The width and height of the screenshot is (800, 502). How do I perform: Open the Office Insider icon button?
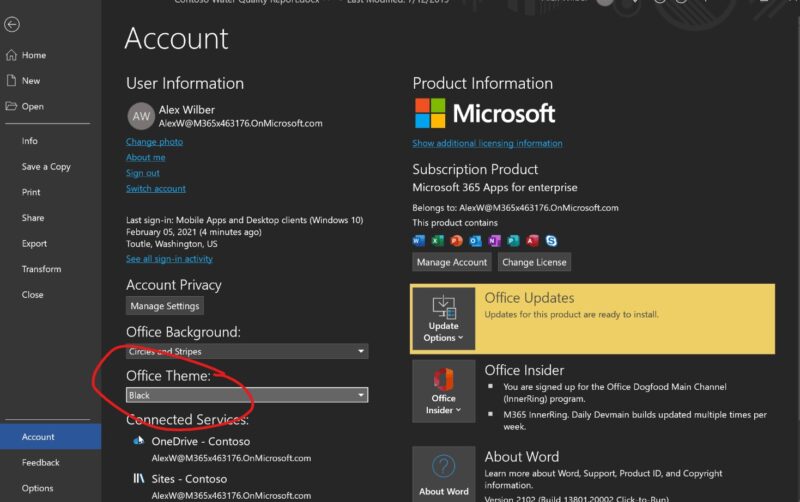point(444,391)
